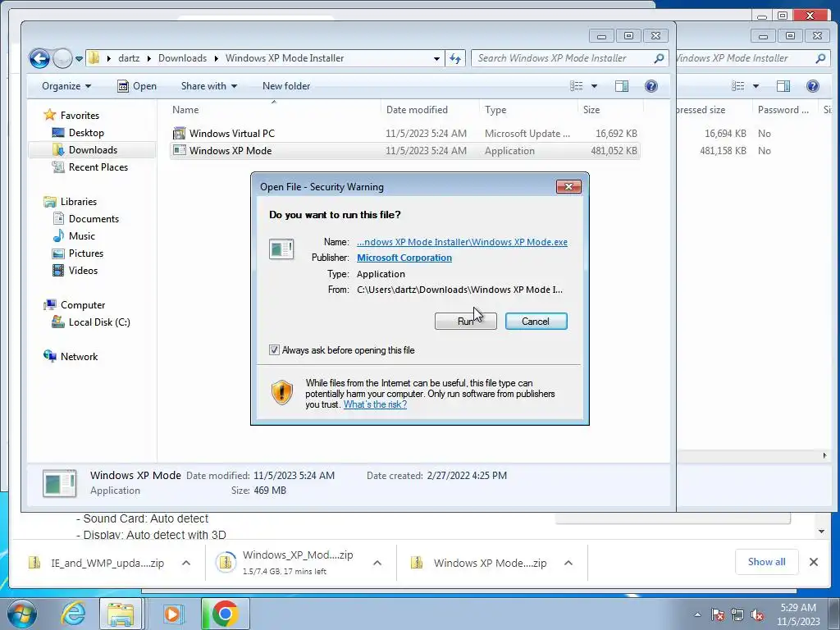
Task: Launch Internet Explorer from the taskbar
Action: coord(73,614)
